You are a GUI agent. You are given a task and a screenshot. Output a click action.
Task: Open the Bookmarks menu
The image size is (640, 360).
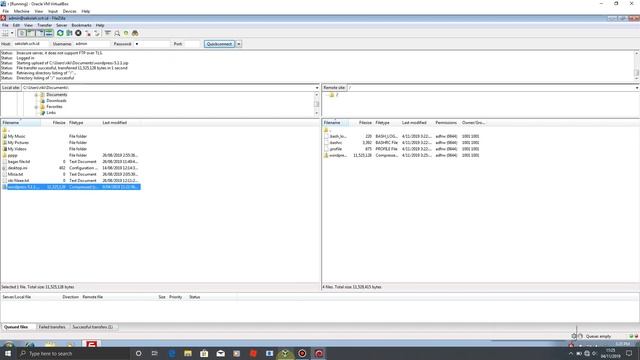(x=82, y=25)
